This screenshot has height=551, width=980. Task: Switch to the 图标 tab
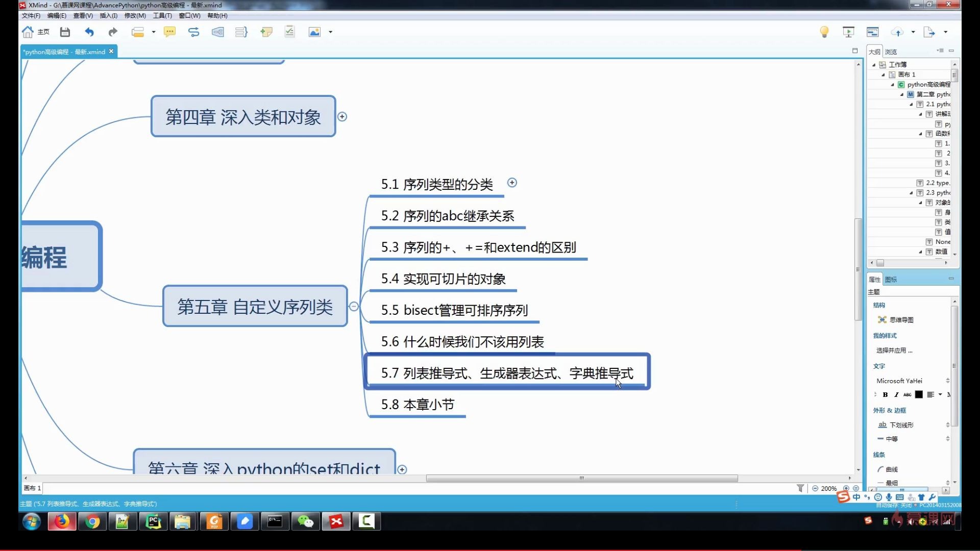click(891, 280)
